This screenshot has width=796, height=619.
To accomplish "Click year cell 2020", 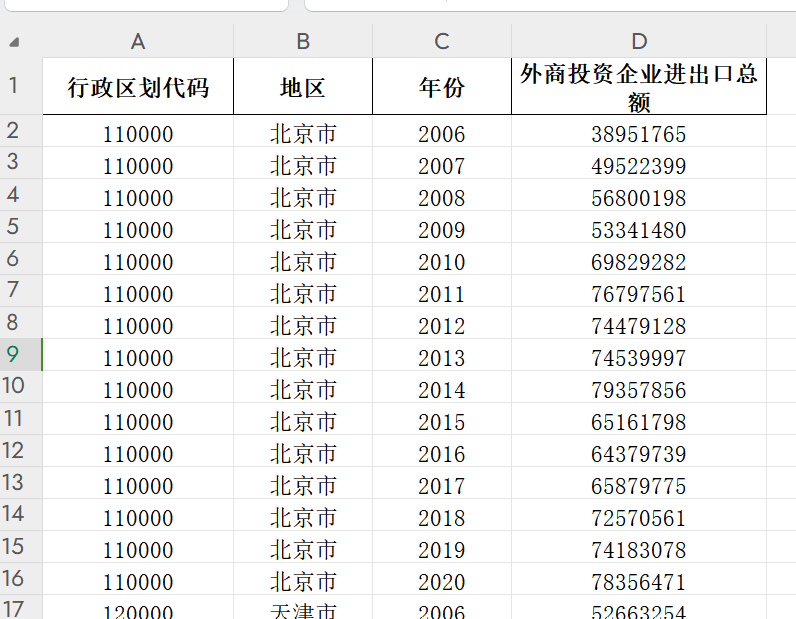I will click(x=442, y=579).
